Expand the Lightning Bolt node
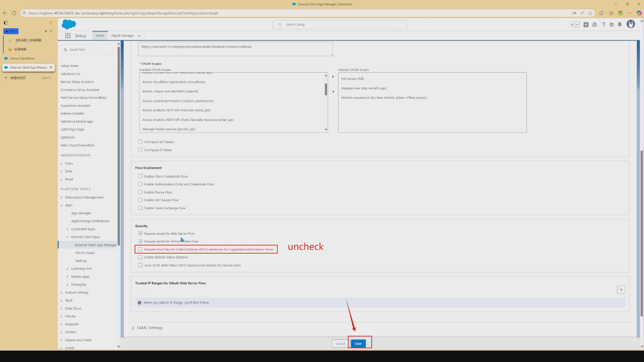Screen dimensions: 644x362 pyautogui.click(x=67, y=269)
